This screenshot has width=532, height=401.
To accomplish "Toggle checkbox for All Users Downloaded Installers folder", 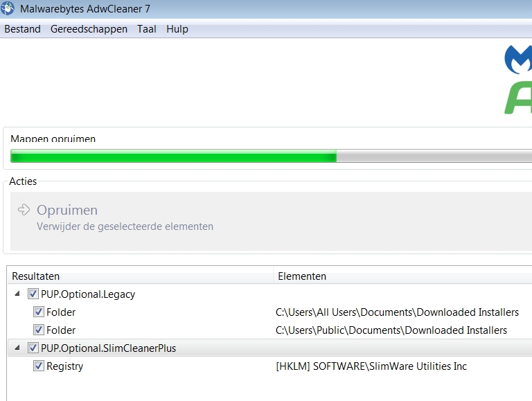I will pyautogui.click(x=39, y=312).
